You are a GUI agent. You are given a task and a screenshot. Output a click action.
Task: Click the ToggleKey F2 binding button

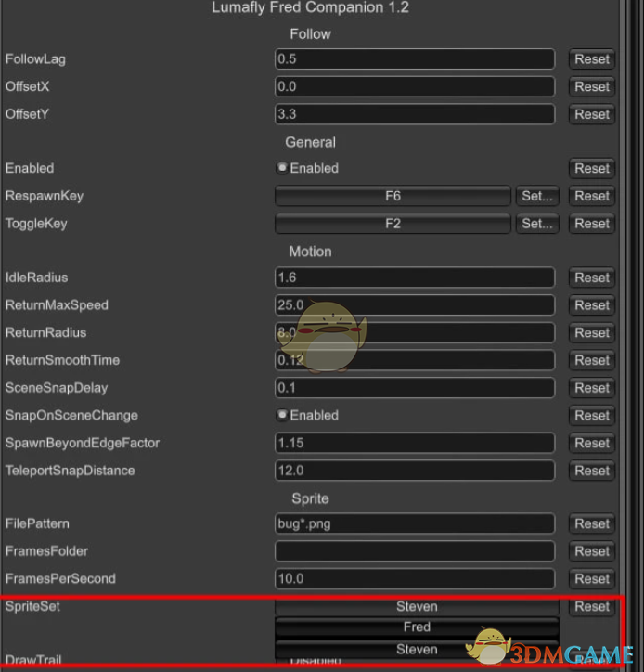point(393,224)
